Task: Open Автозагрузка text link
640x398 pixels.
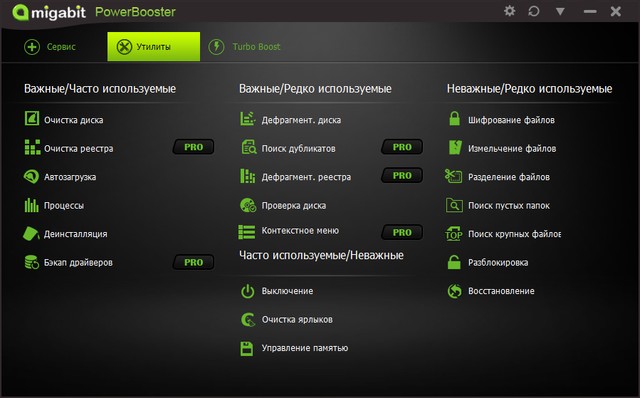Action: [x=70, y=177]
